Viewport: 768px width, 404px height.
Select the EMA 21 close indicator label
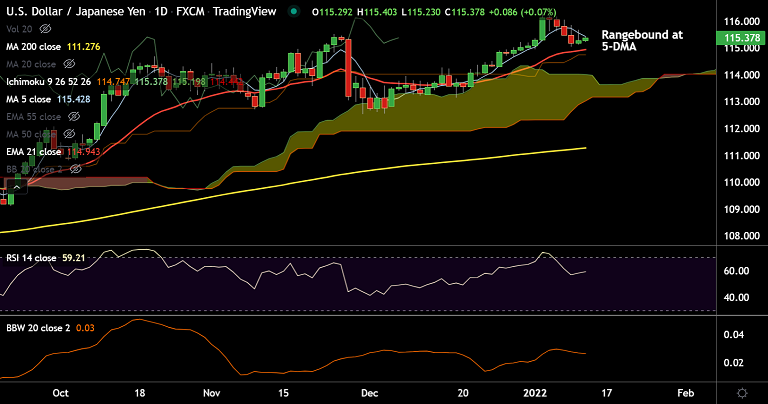point(33,151)
